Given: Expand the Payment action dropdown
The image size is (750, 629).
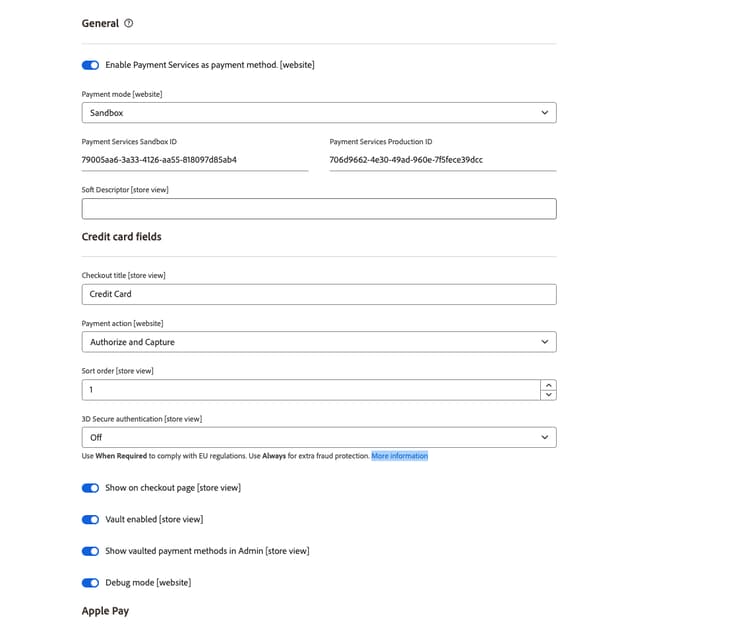Looking at the screenshot, I should pos(318,342).
